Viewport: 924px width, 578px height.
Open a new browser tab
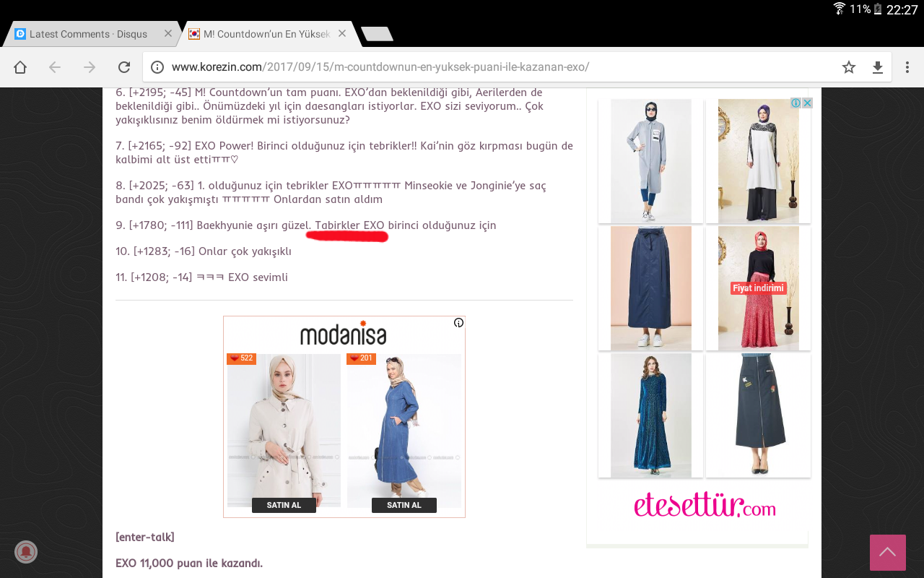[377, 34]
